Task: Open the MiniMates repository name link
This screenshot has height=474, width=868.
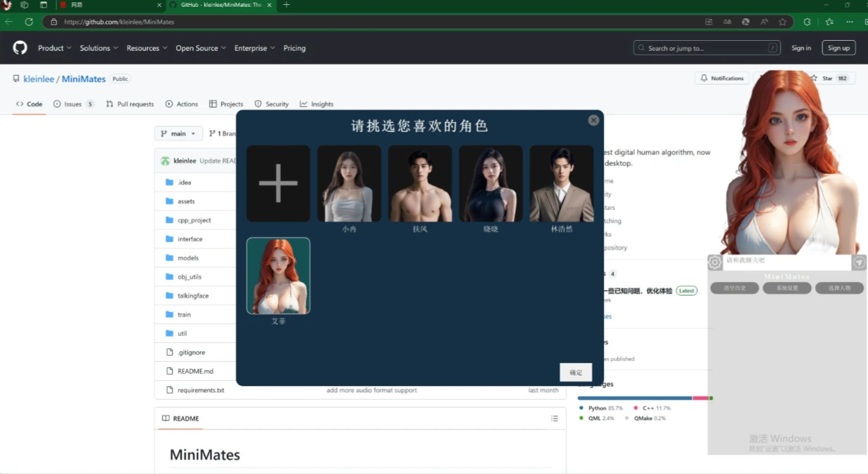Action: [83, 79]
